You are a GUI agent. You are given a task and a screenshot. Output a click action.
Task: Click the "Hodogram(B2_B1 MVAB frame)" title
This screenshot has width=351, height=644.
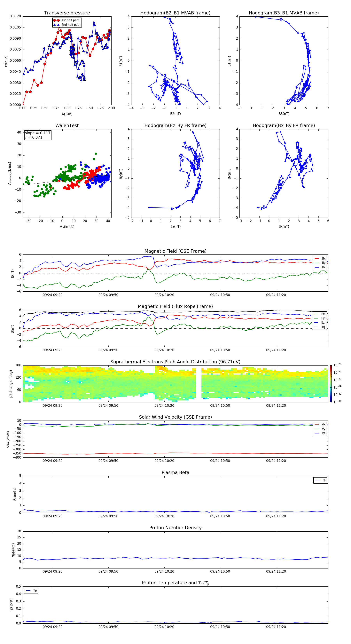click(x=175, y=13)
